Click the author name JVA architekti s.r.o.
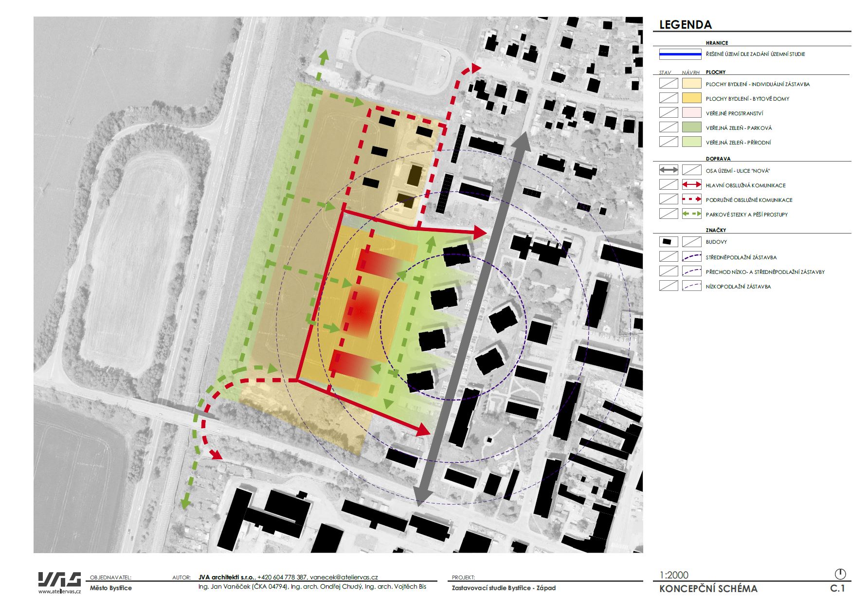 (226, 577)
